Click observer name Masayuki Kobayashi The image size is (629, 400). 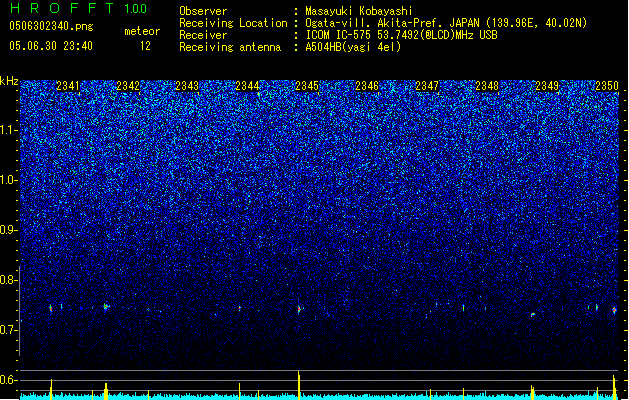(x=359, y=11)
